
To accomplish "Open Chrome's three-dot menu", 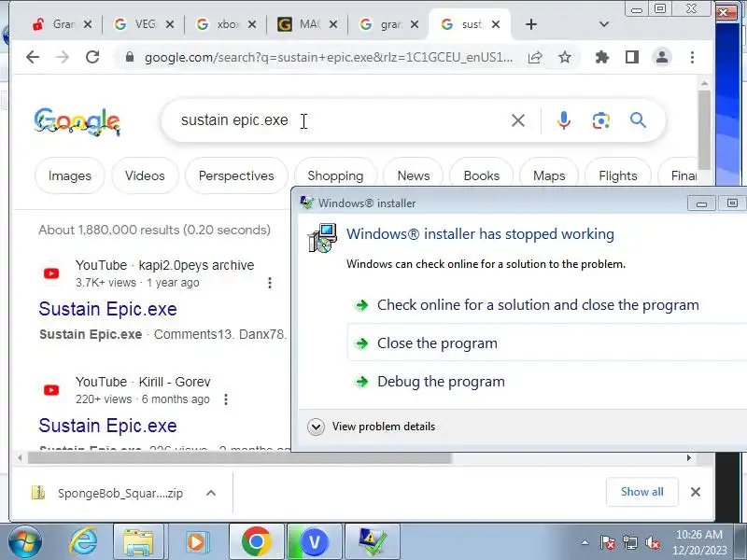I will tap(692, 57).
